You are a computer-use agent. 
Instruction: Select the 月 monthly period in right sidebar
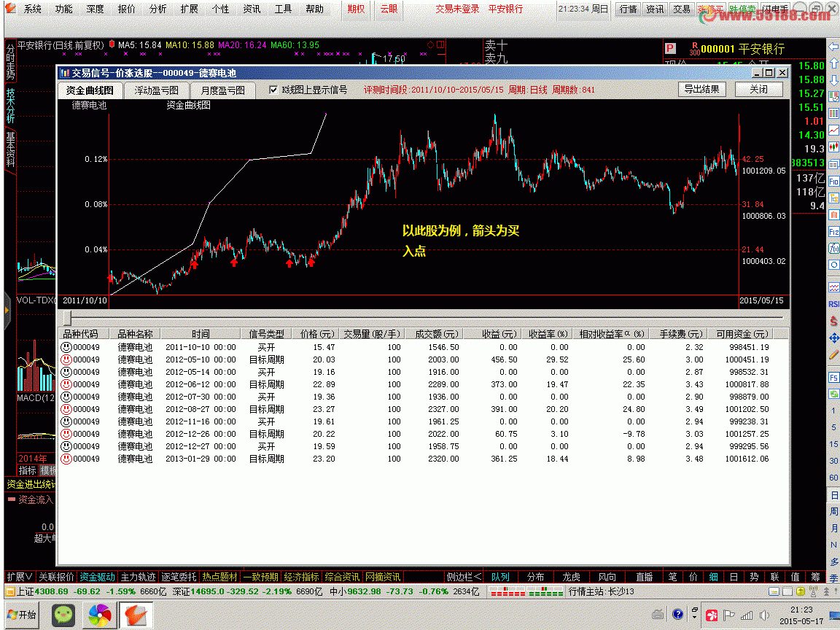click(x=833, y=528)
